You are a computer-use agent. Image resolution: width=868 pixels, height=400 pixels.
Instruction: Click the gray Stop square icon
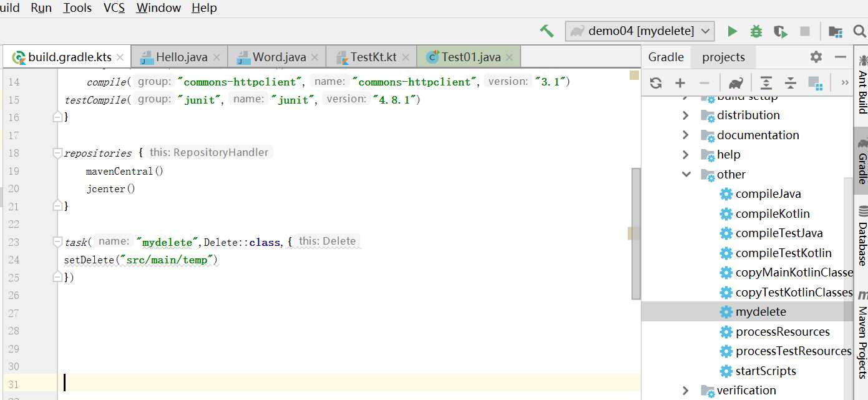click(805, 31)
